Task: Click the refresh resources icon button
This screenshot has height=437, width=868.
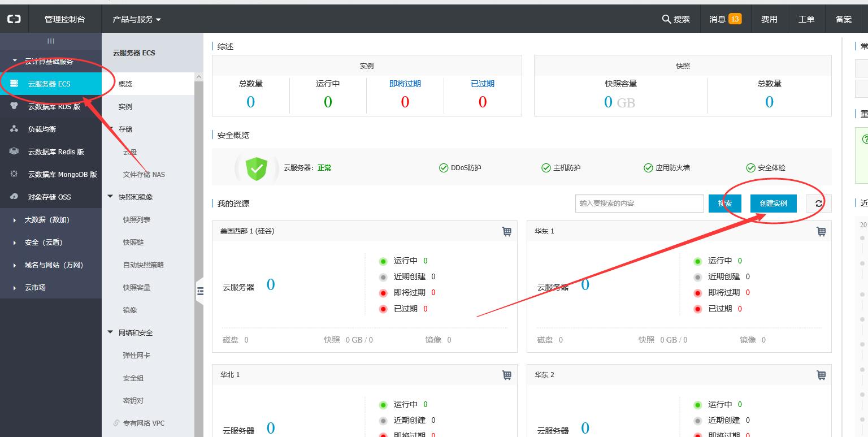Action: point(818,204)
